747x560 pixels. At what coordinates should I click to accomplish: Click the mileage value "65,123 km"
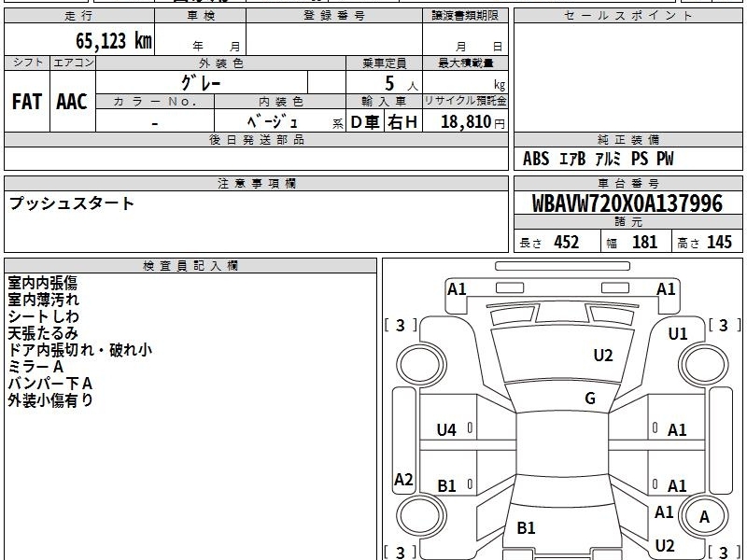pyautogui.click(x=114, y=41)
